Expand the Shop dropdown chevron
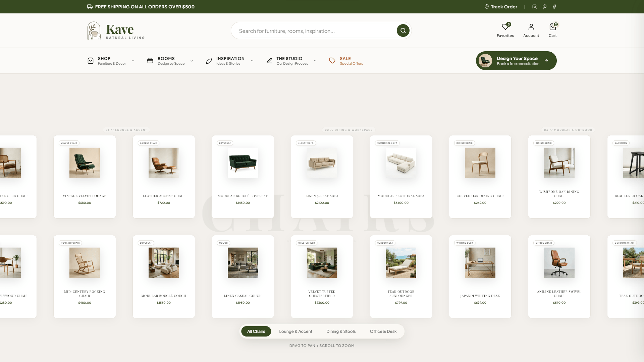644x362 pixels. tap(133, 61)
